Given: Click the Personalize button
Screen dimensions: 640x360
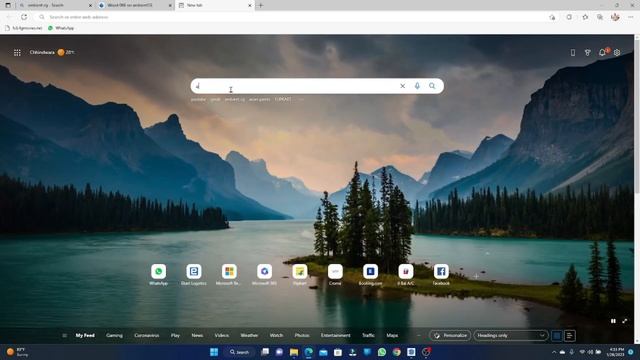Looking at the screenshot, I should [450, 336].
